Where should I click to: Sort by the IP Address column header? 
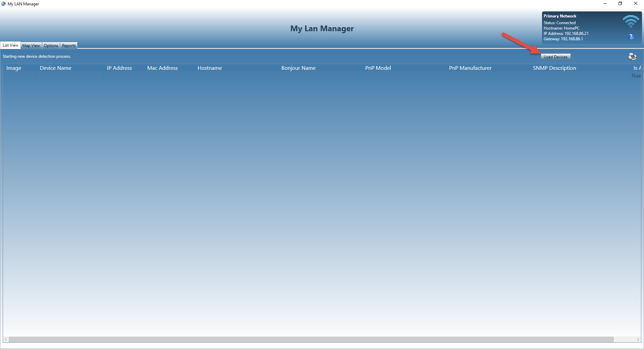(119, 68)
